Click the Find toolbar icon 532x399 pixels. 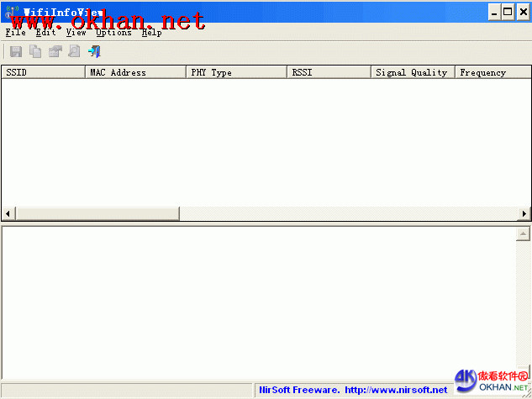pos(74,51)
